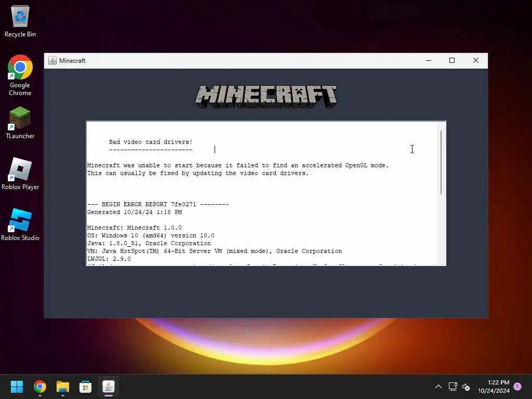The image size is (532, 399).
Task: Open the Windows Start menu
Action: [x=17, y=387]
